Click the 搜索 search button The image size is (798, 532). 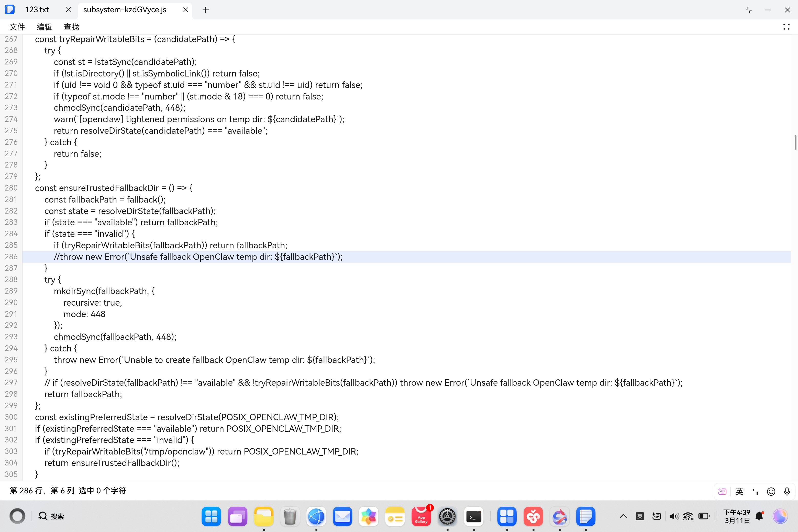[52, 516]
